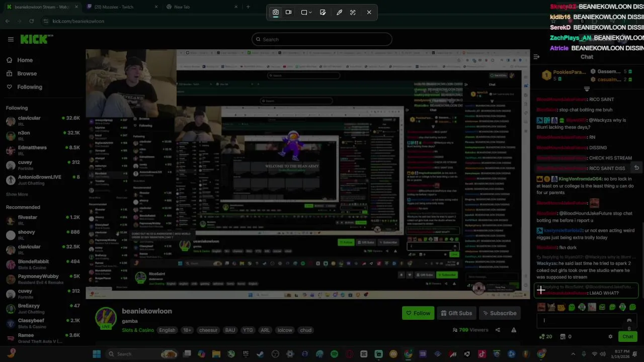The width and height of the screenshot is (644, 362).
Task: Open Edmatthews channel in sidebar
Action: point(43,150)
